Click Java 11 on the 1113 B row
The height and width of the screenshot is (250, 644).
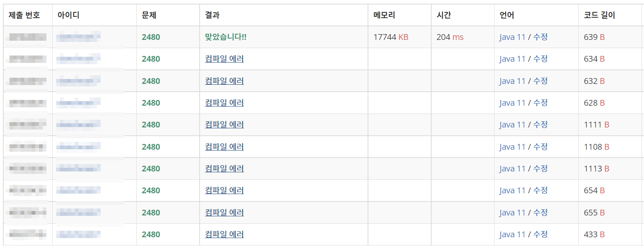pos(512,168)
